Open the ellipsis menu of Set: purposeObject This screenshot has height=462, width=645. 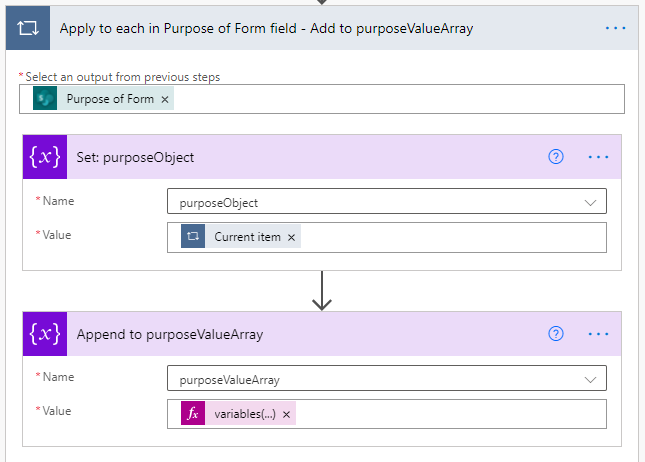[x=599, y=157]
